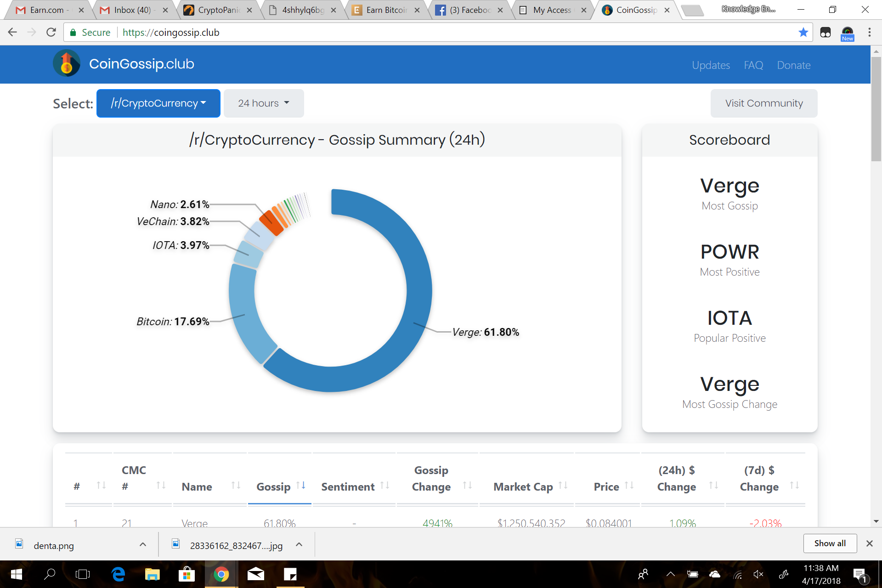
Task: Sort table by # column arrows
Action: pyautogui.click(x=101, y=486)
